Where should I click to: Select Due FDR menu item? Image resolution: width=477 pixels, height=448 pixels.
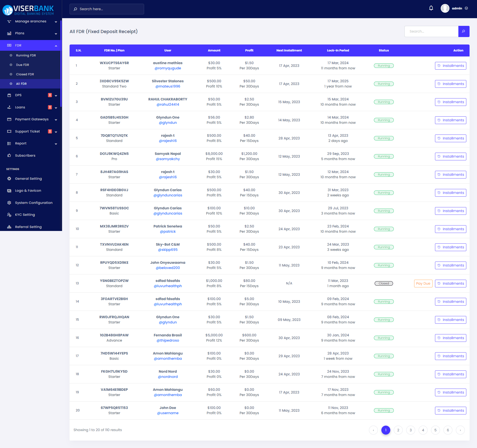click(23, 64)
